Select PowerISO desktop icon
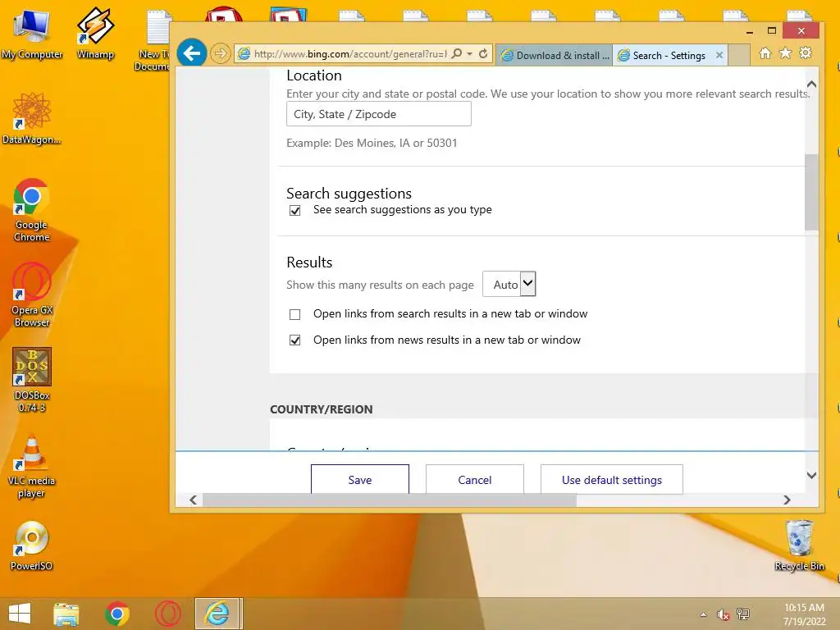Image resolution: width=840 pixels, height=630 pixels. pyautogui.click(x=31, y=546)
